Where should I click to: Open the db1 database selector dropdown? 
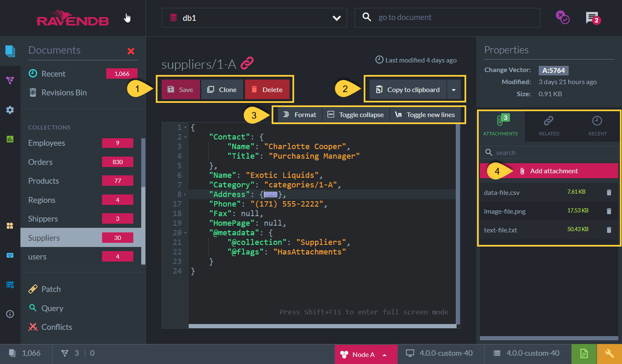pos(254,18)
